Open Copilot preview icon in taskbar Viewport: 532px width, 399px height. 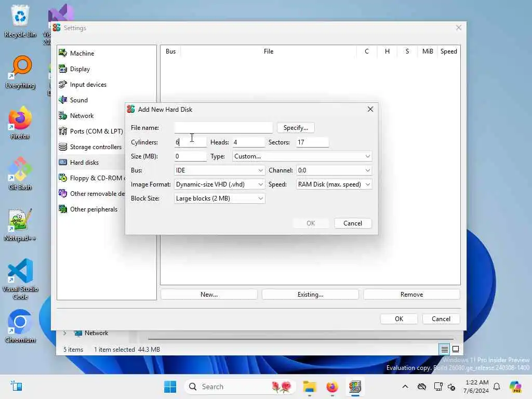pos(515,387)
